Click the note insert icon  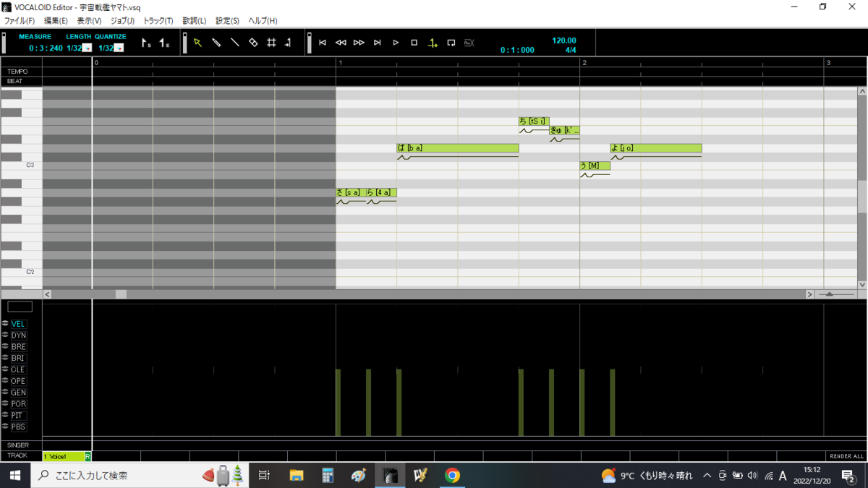click(289, 43)
